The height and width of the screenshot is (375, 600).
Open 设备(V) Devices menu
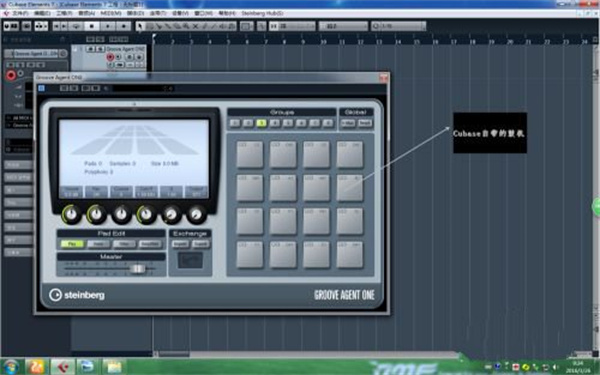click(180, 13)
